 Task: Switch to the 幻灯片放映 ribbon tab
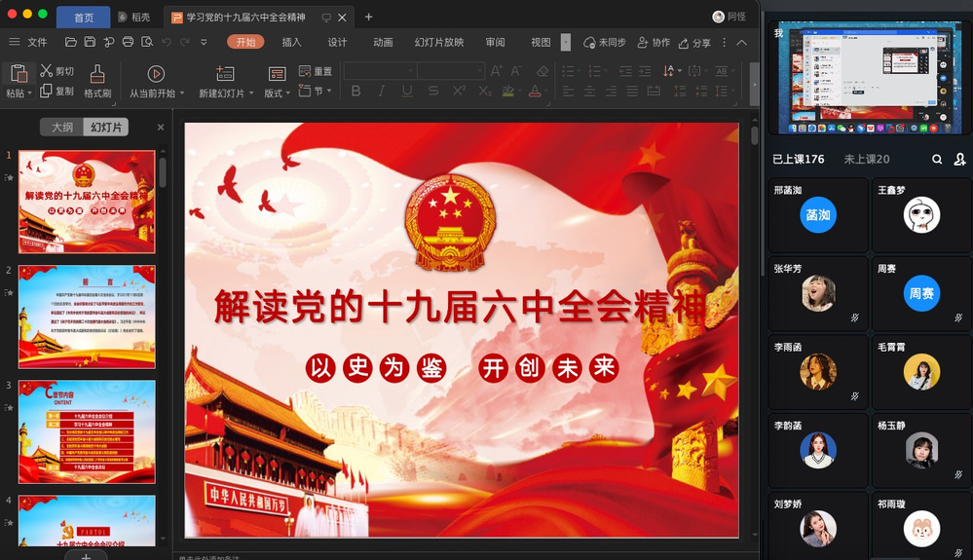coord(439,42)
